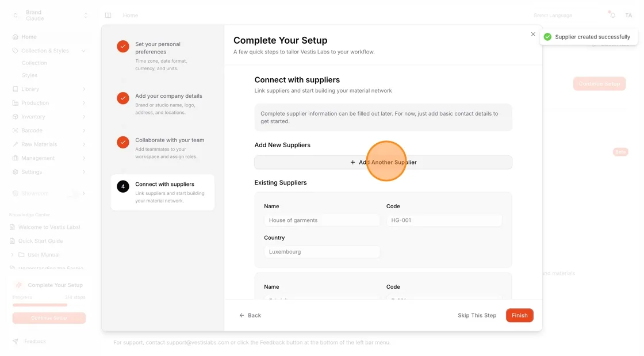Click the Luxembourg country field
This screenshot has width=644, height=356.
click(x=321, y=252)
